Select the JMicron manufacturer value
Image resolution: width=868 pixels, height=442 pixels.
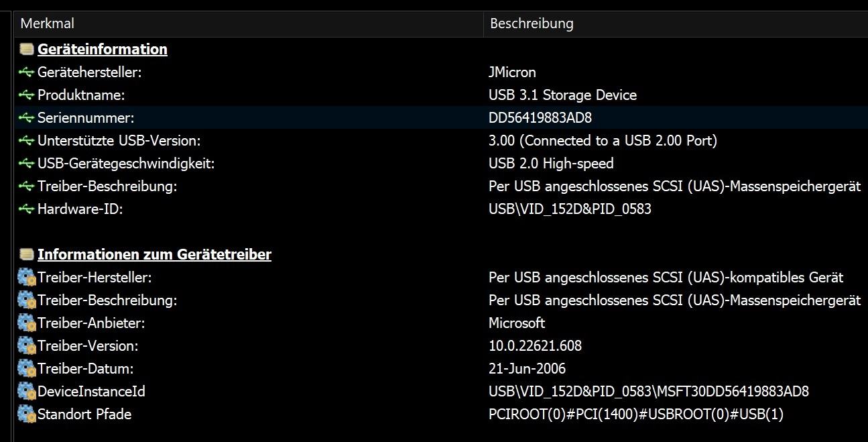(x=513, y=72)
